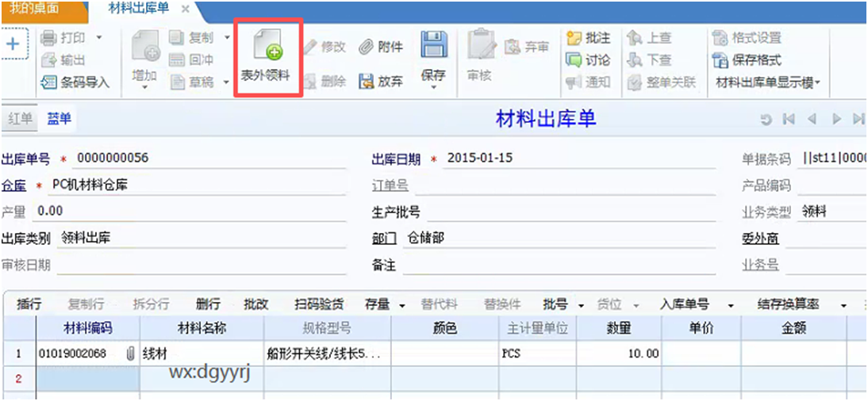Go to next record arrow
Viewport: 868px width, 401px height.
point(836,119)
